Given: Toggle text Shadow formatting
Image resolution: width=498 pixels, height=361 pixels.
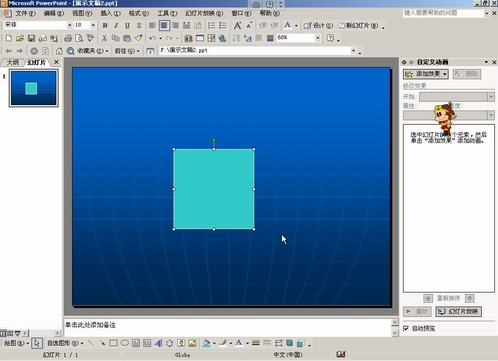Looking at the screenshot, I should [x=139, y=25].
